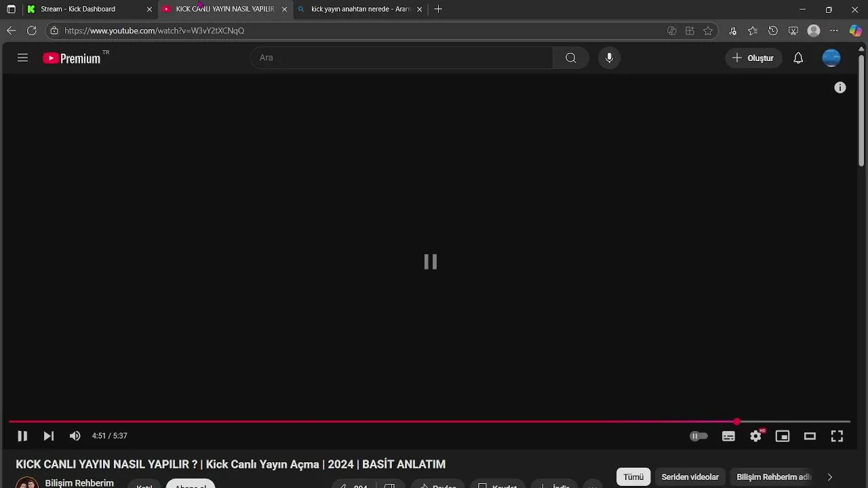Screen dimensions: 868x488
Task: Open the YouTube hamburger guide menu
Action: point(22,58)
